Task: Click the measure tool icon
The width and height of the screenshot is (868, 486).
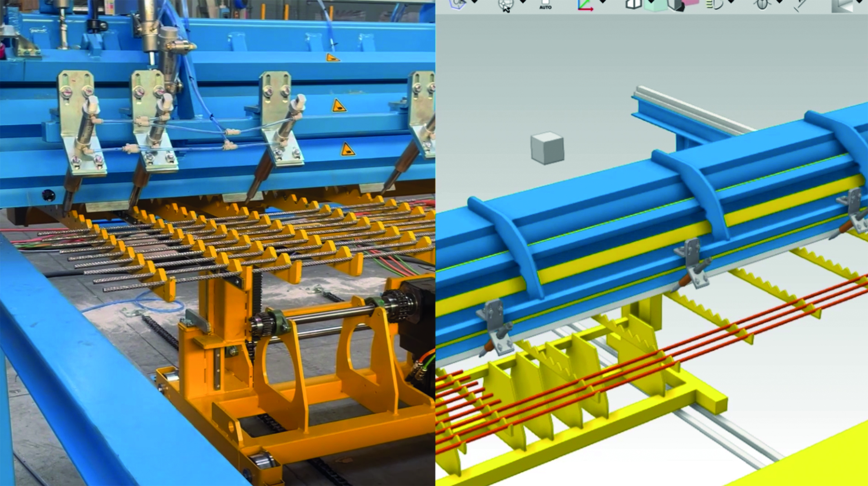Action: (x=800, y=5)
